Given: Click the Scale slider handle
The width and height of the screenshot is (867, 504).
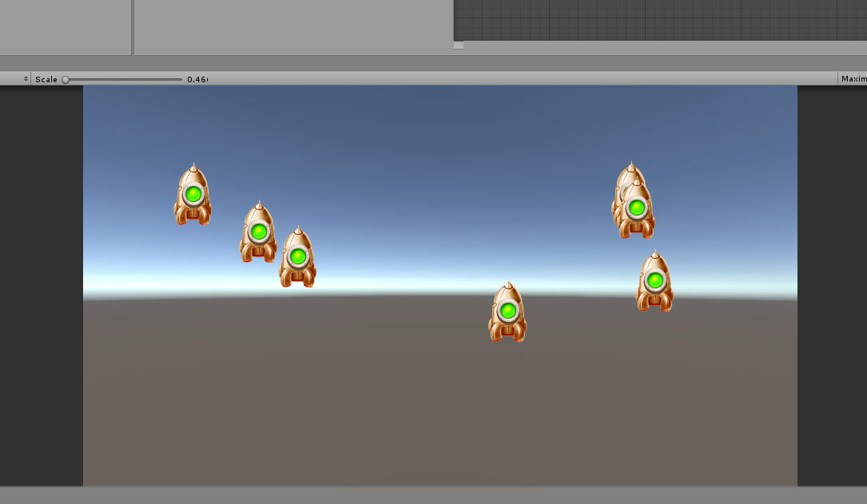Looking at the screenshot, I should tap(66, 79).
